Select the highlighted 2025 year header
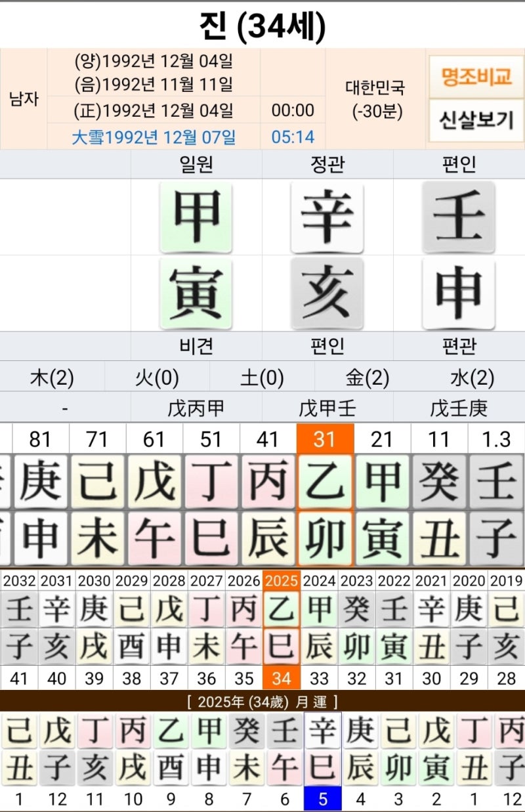 point(282,580)
